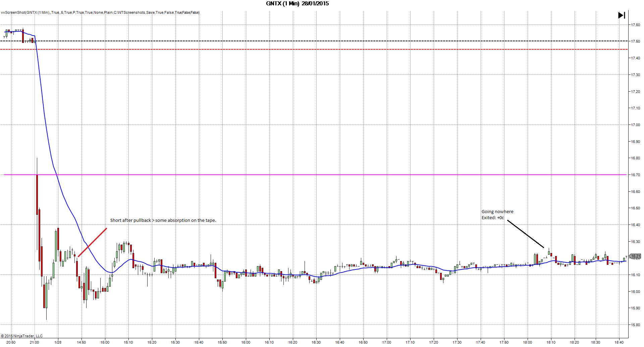The height and width of the screenshot is (347, 644).
Task: Click the 17.30 price axis label
Action: tap(636, 75)
